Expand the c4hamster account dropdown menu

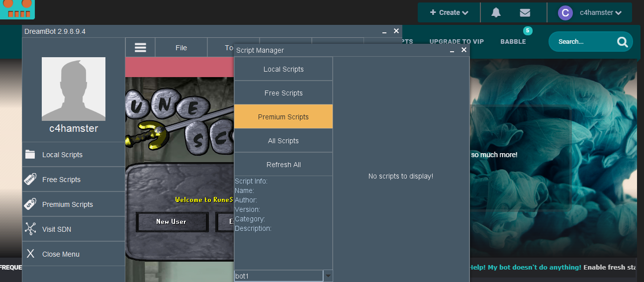coord(600,12)
